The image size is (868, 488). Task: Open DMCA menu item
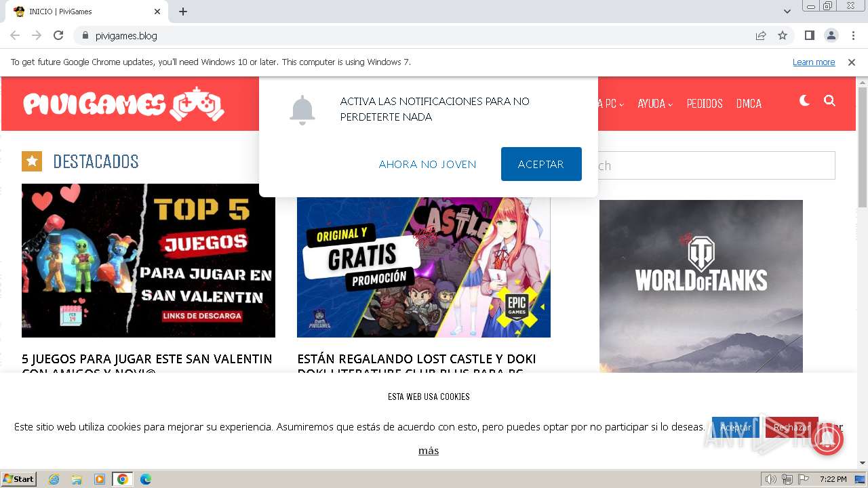coord(749,104)
